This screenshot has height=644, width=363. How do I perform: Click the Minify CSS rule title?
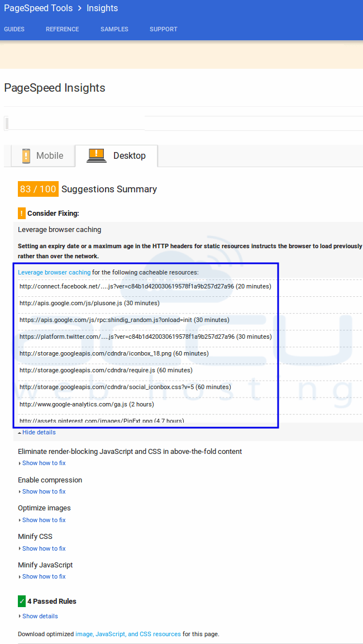coord(35,537)
